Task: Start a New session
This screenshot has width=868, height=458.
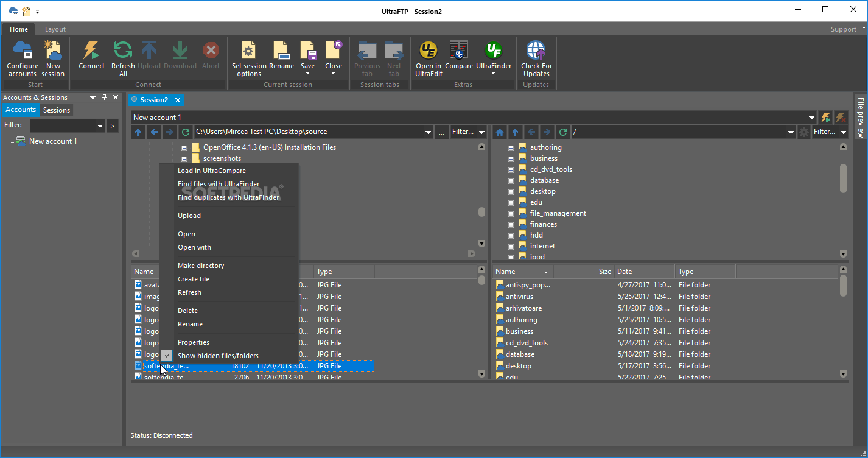Action: pyautogui.click(x=53, y=58)
